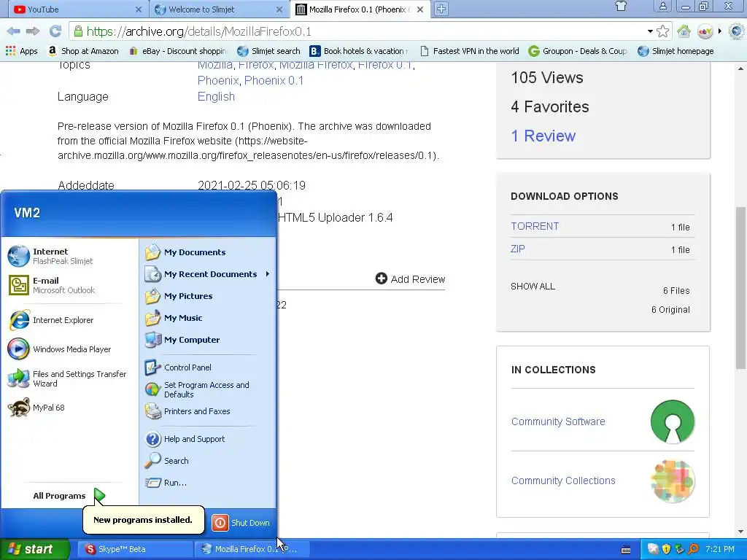
Task: Click the t-shirt skin icon in title bar
Action: click(621, 6)
